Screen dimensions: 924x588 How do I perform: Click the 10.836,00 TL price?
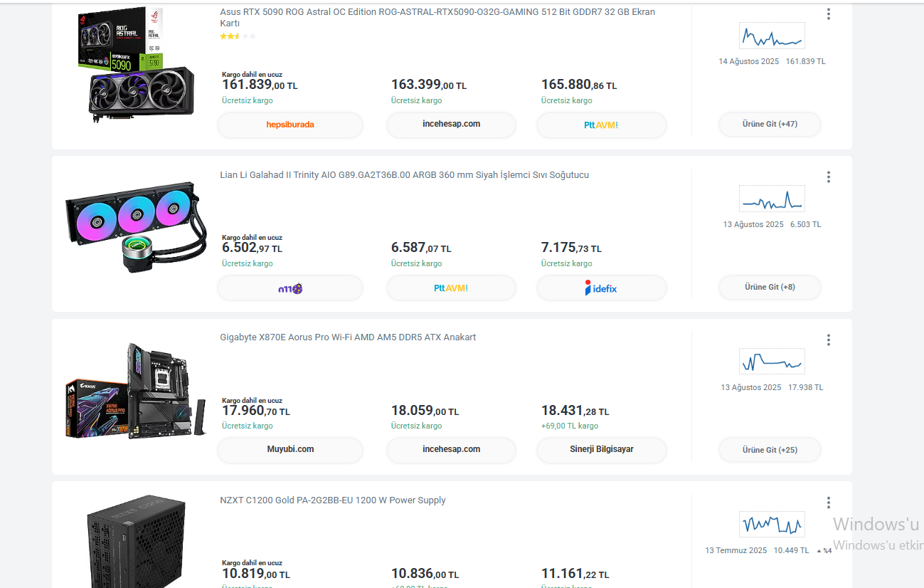point(425,574)
